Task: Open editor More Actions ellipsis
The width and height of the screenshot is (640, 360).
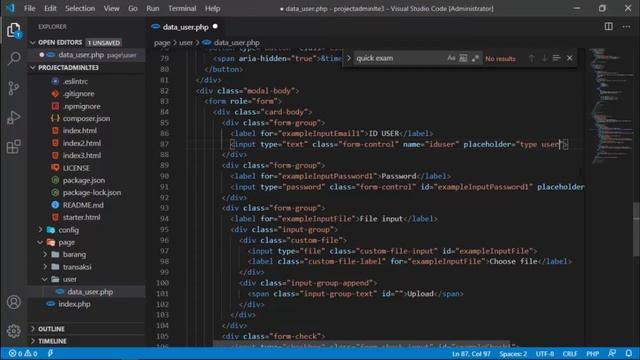Action: click(626, 27)
